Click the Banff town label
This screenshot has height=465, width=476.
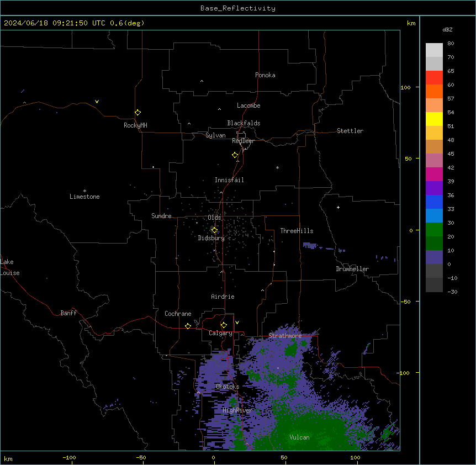68,313
